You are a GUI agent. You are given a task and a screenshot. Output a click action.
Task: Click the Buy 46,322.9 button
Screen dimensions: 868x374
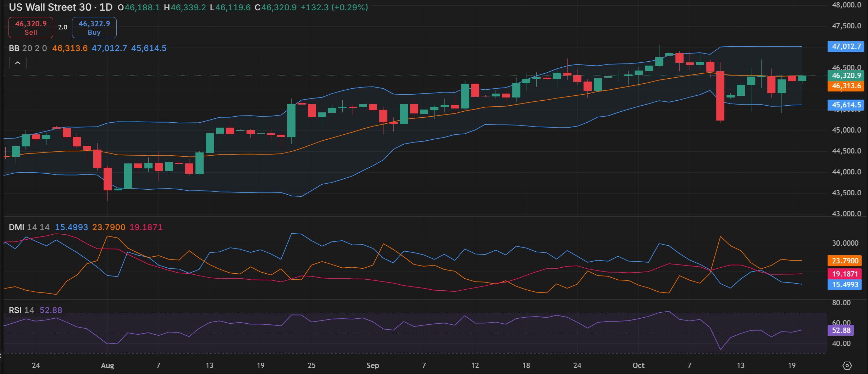pyautogui.click(x=94, y=28)
